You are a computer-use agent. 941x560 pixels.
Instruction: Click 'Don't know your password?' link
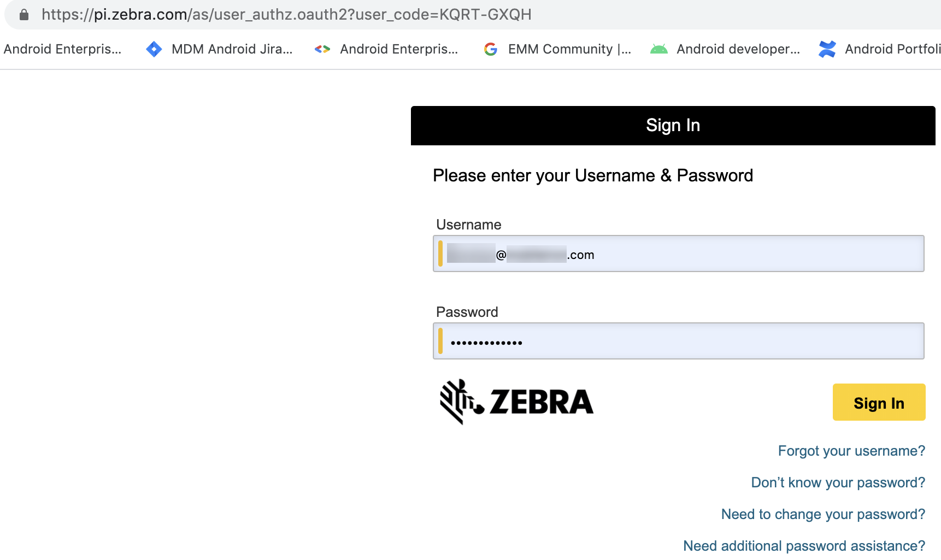click(x=837, y=482)
